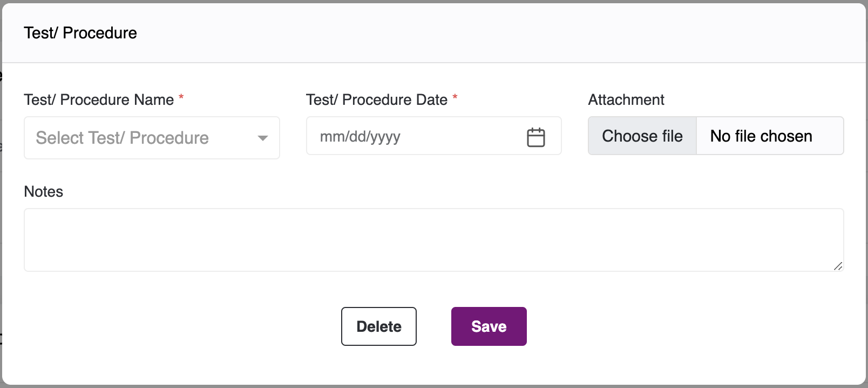
Task: Select the mm month segment of date
Action: point(329,137)
